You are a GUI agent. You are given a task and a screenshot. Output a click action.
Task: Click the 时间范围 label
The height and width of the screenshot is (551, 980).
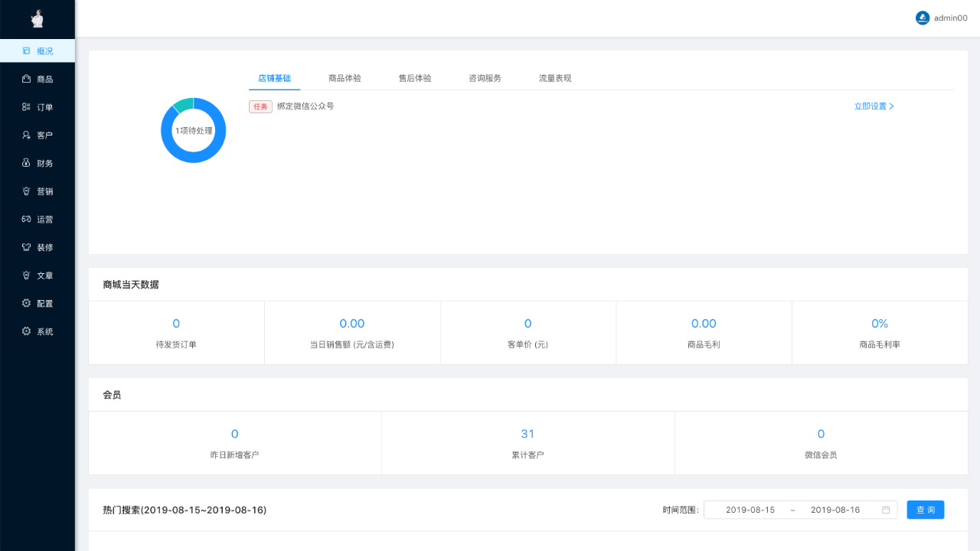pos(681,510)
